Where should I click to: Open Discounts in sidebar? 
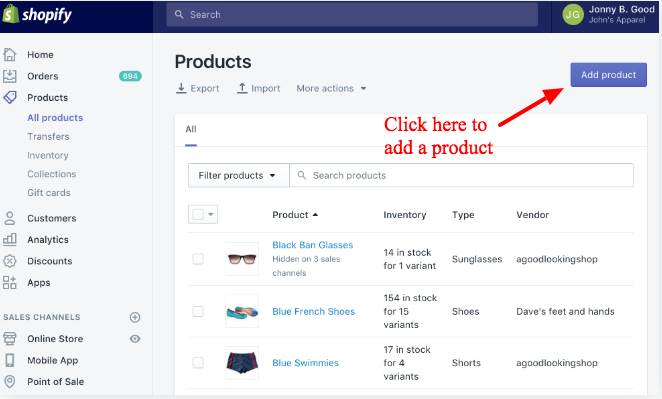[x=49, y=261]
